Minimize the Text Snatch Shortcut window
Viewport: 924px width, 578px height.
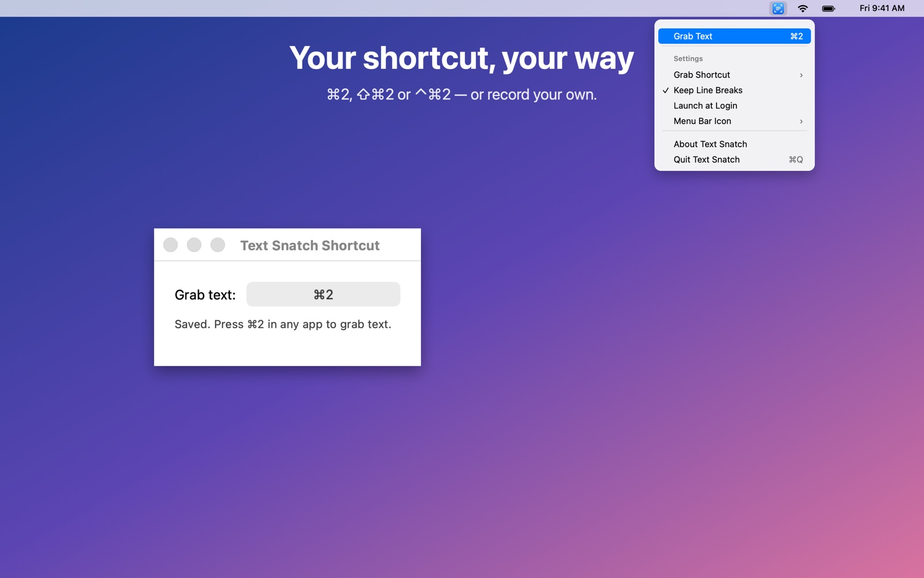pos(194,245)
